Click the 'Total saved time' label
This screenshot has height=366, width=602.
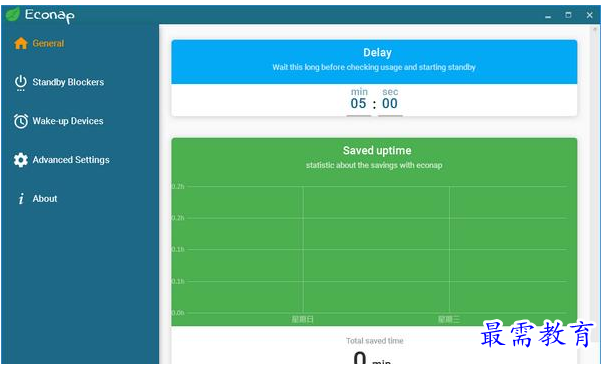(375, 341)
